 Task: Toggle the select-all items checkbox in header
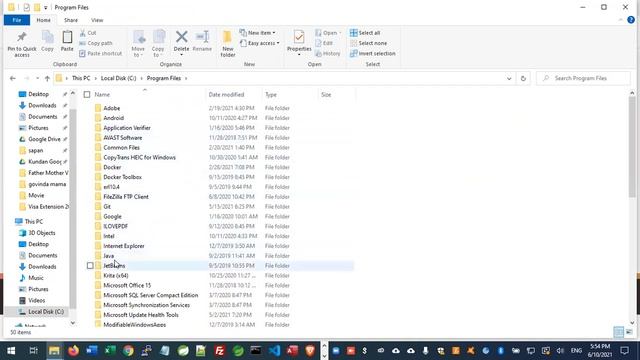click(x=87, y=95)
